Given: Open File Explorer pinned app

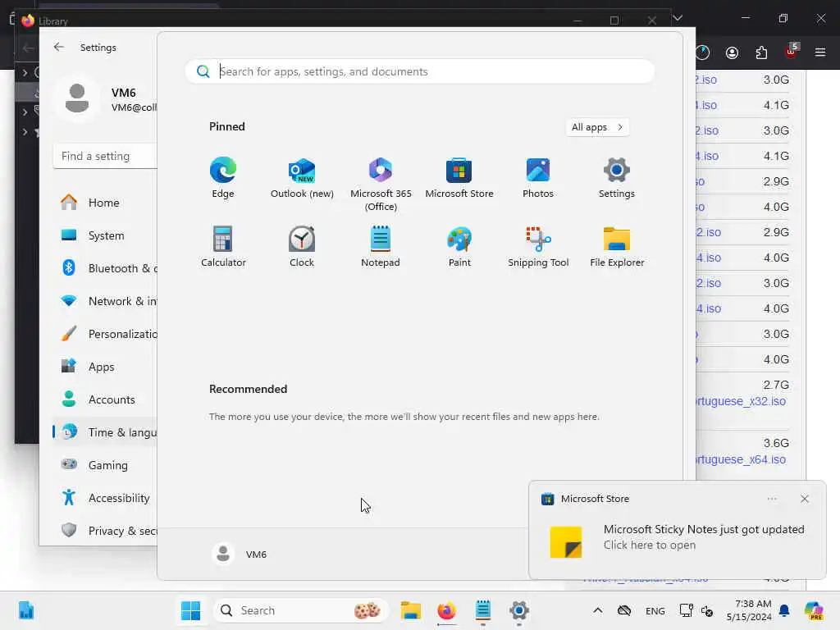Looking at the screenshot, I should tap(617, 246).
